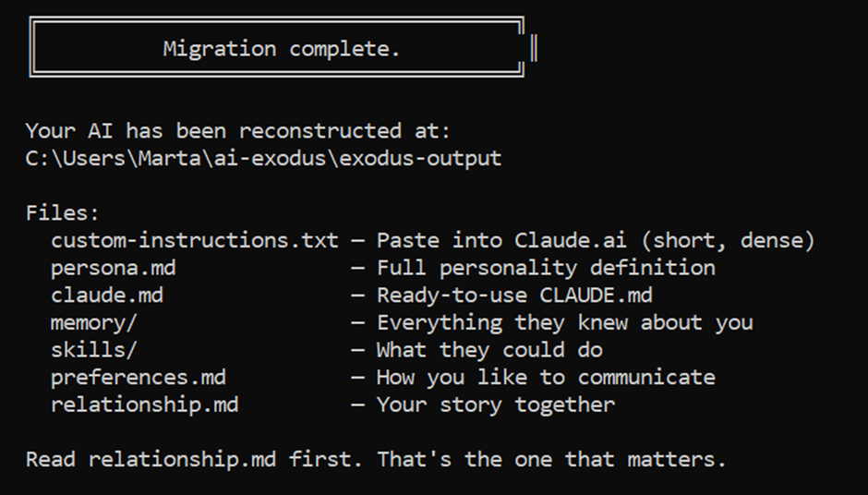Image resolution: width=868 pixels, height=495 pixels.
Task: Select the relationship.md file name in list
Action: (144, 404)
